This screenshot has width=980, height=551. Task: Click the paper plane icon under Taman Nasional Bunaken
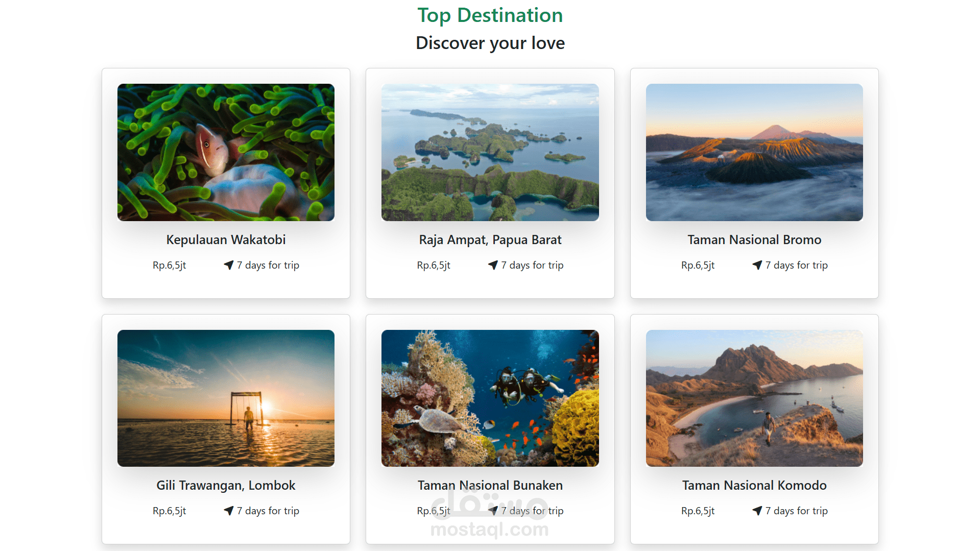pos(493,511)
